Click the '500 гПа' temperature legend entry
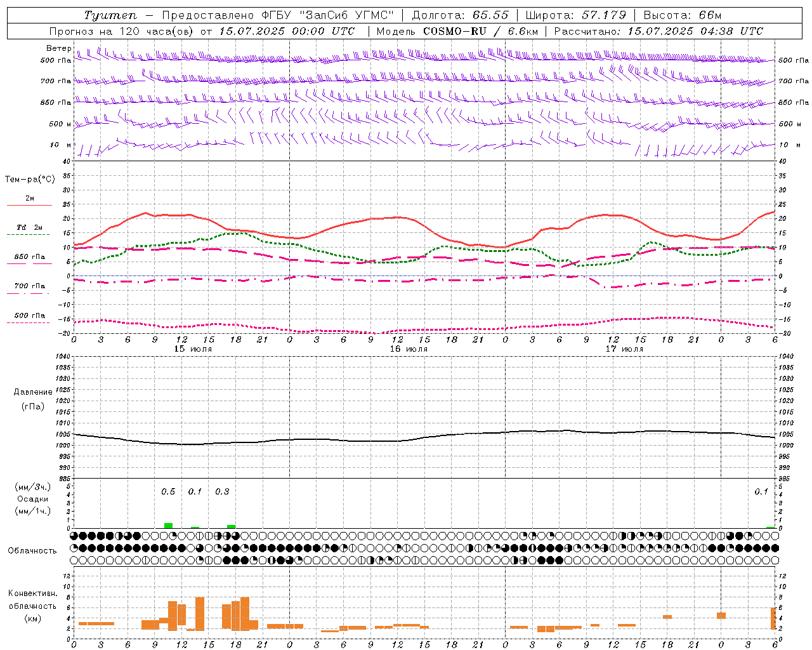Image resolution: width=812 pixels, height=650 pixels. 30,315
